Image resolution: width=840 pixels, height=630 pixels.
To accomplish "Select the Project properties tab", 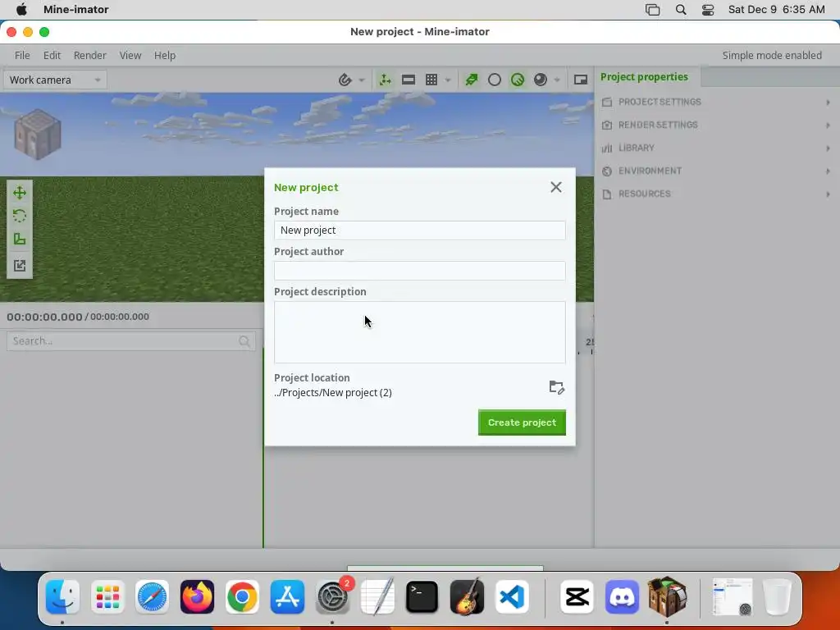I will (644, 76).
